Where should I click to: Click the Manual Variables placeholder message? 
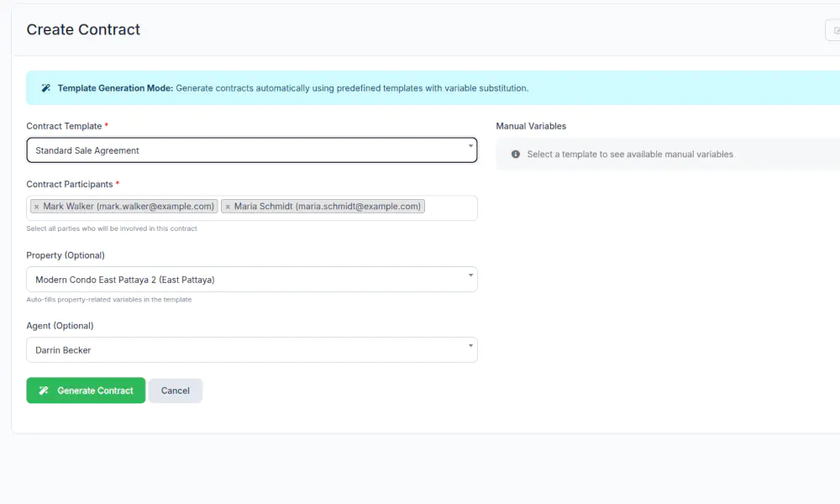629,155
